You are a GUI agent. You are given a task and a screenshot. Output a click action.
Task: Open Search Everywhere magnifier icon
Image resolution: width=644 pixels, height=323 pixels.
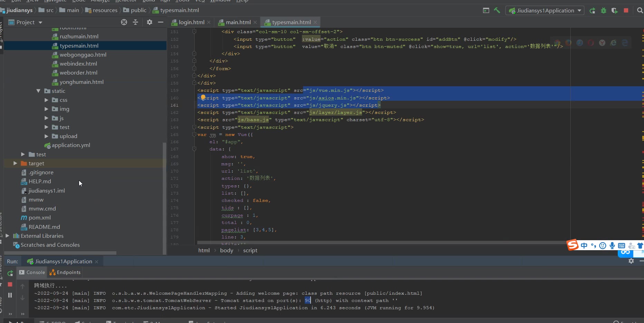(640, 10)
